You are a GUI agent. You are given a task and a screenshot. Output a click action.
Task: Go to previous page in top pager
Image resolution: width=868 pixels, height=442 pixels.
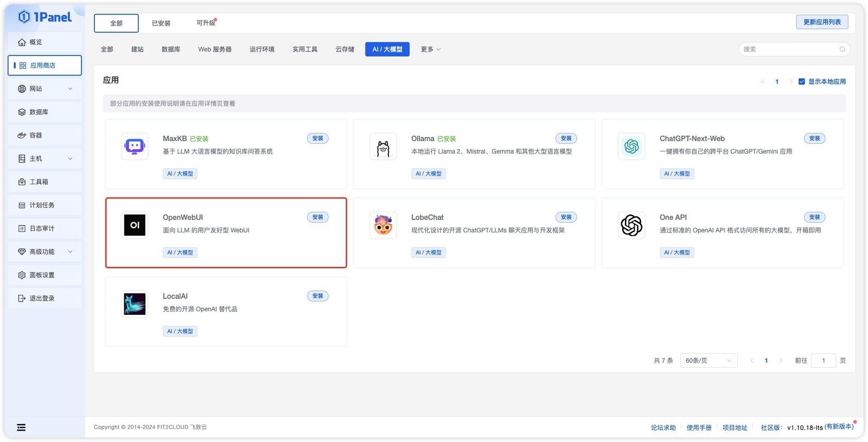[x=762, y=82]
